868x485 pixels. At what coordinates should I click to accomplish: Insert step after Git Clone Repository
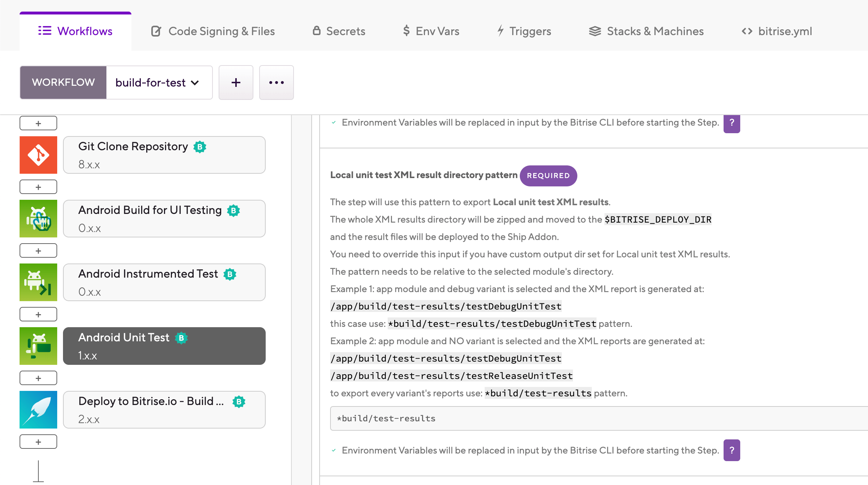coord(38,187)
